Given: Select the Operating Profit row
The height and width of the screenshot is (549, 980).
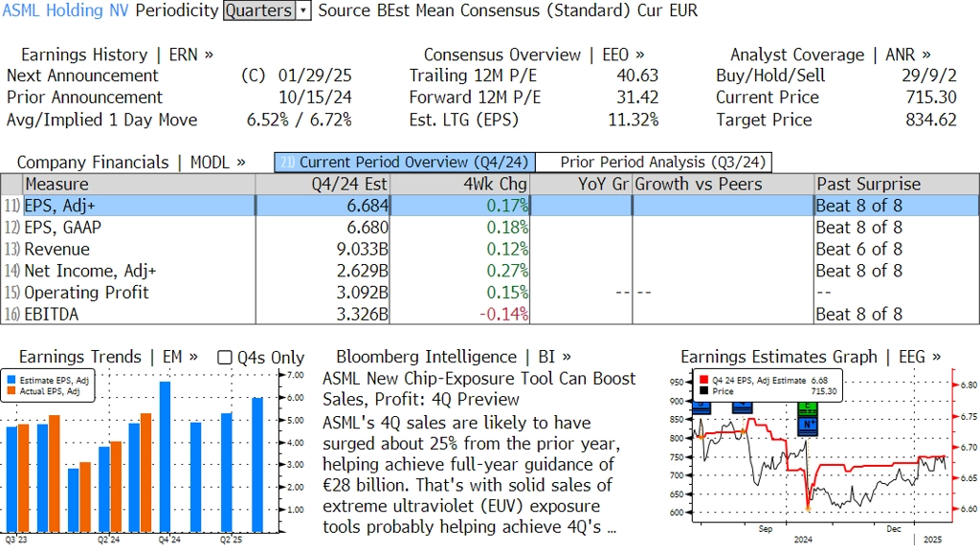Looking at the screenshot, I should 490,293.
